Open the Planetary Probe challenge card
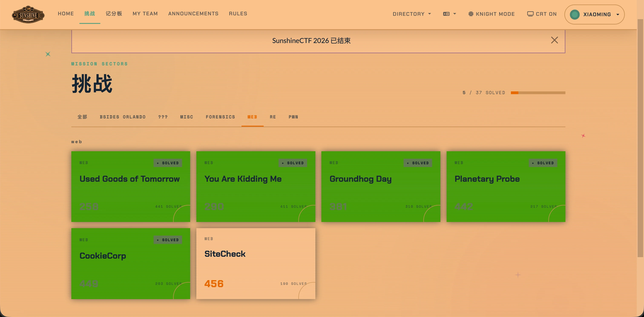 click(x=506, y=186)
